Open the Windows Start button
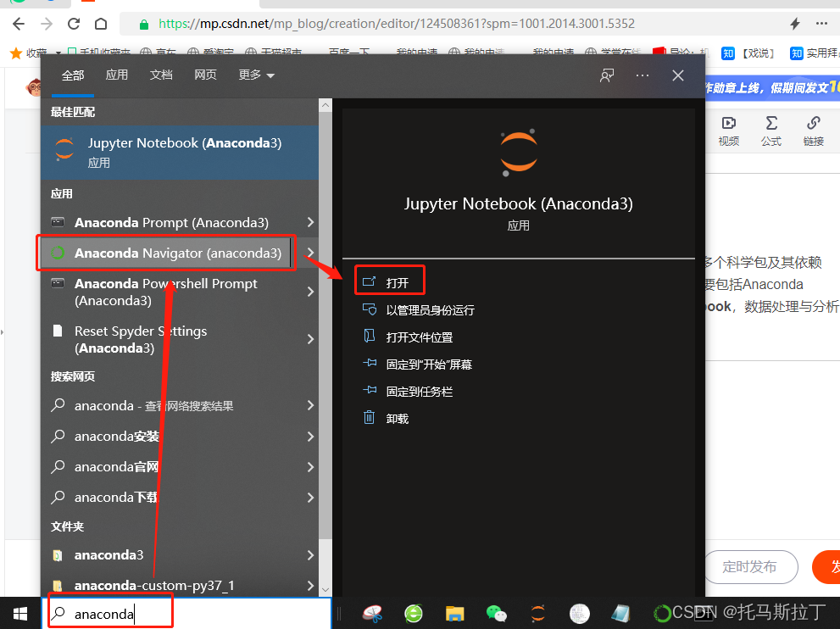Image resolution: width=840 pixels, height=629 pixels. tap(20, 614)
